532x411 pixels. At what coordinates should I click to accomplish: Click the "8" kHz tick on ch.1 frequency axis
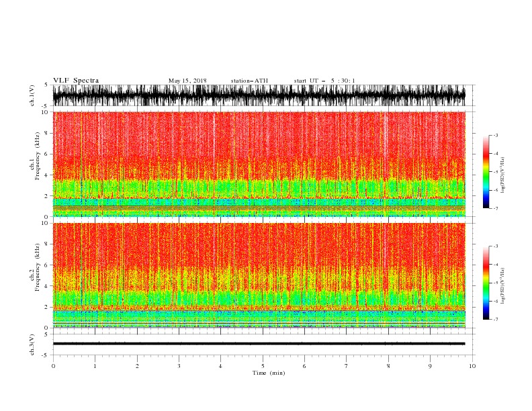pyautogui.click(x=46, y=133)
